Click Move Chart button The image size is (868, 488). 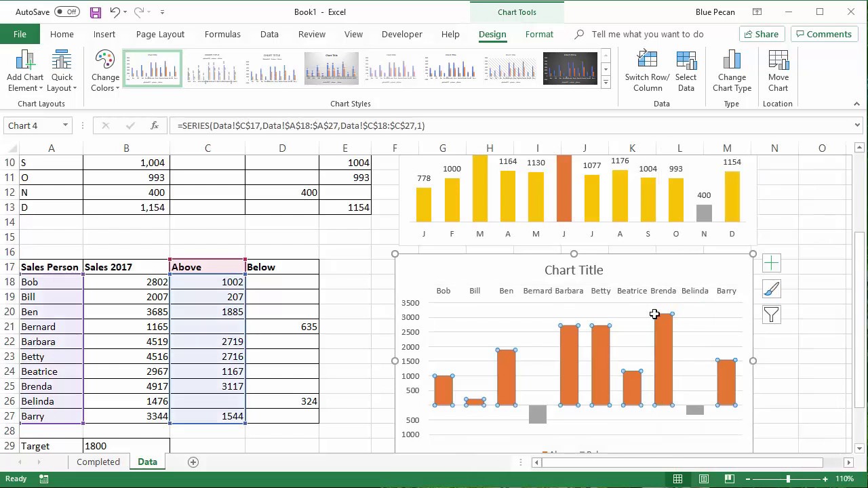[x=778, y=72]
